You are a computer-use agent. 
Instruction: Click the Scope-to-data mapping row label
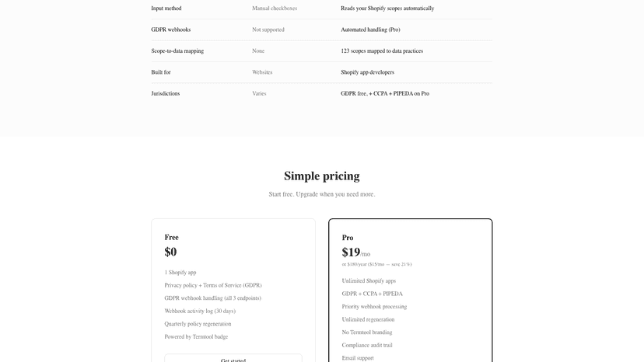pyautogui.click(x=177, y=51)
